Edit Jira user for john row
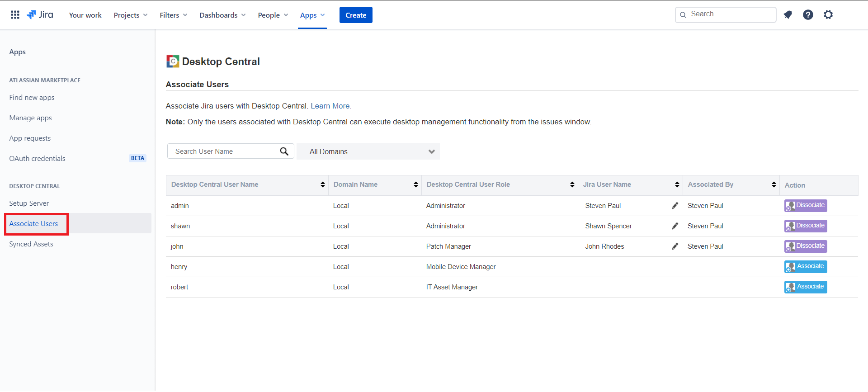The width and height of the screenshot is (868, 392). (675, 246)
